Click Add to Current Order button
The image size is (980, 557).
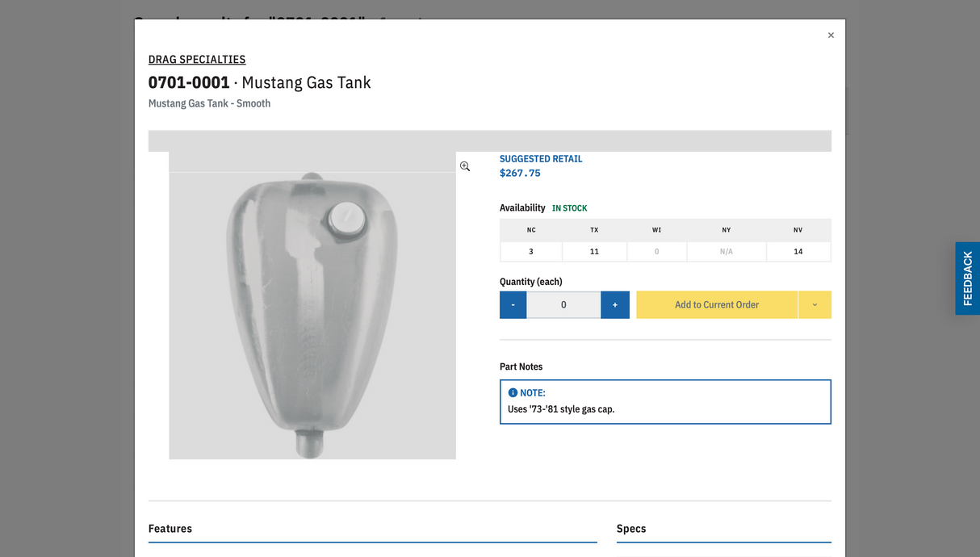717,304
